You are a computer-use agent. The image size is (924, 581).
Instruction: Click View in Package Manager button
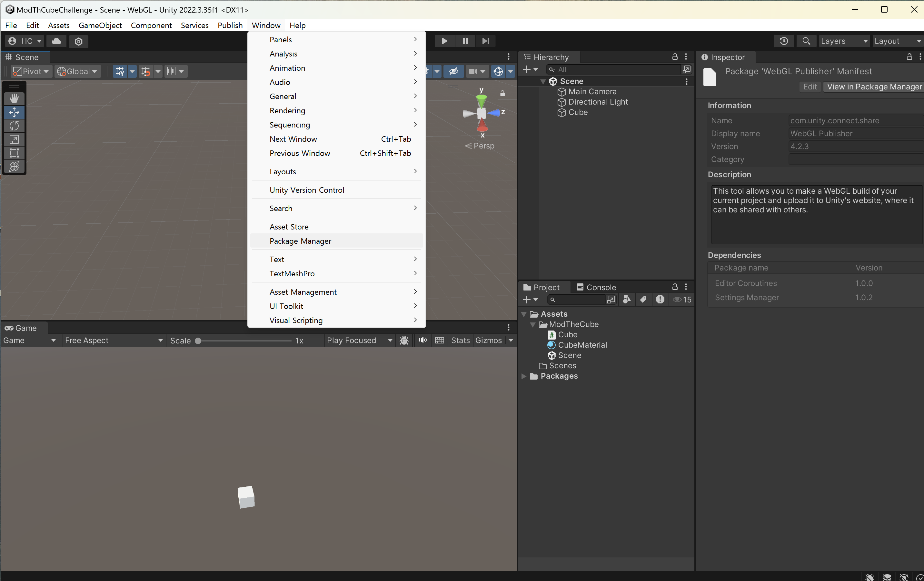[874, 87]
